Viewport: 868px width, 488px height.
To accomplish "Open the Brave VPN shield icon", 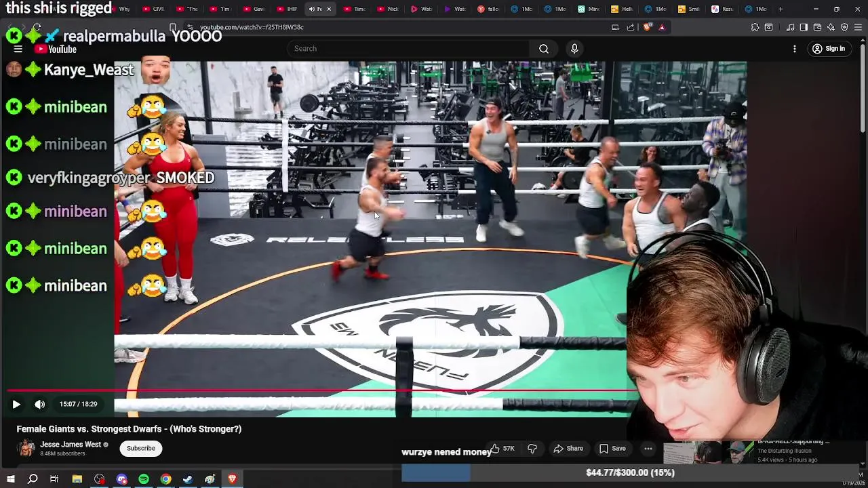I will (x=844, y=27).
